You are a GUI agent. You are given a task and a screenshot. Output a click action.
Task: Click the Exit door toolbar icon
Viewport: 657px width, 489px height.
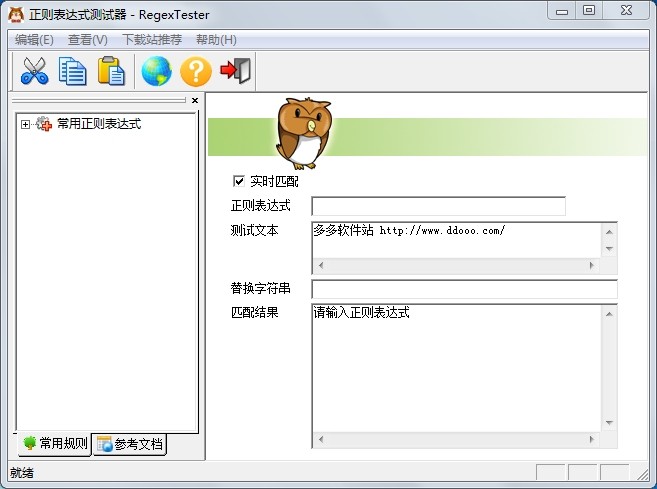[235, 71]
